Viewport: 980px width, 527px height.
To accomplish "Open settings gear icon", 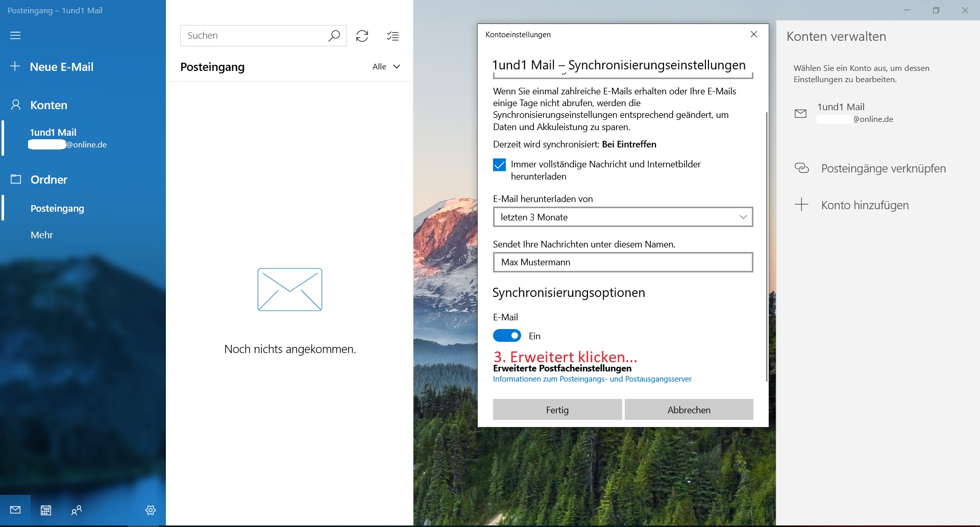I will click(151, 510).
